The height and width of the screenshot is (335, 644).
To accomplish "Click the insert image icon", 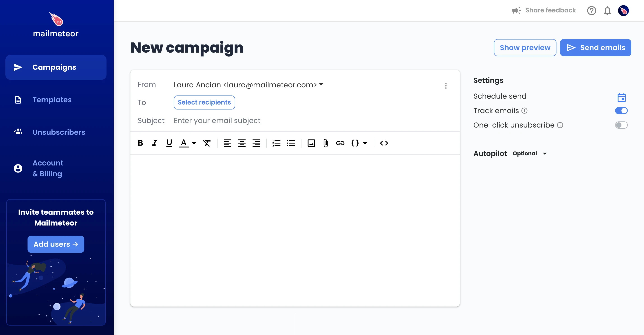I will pyautogui.click(x=311, y=143).
